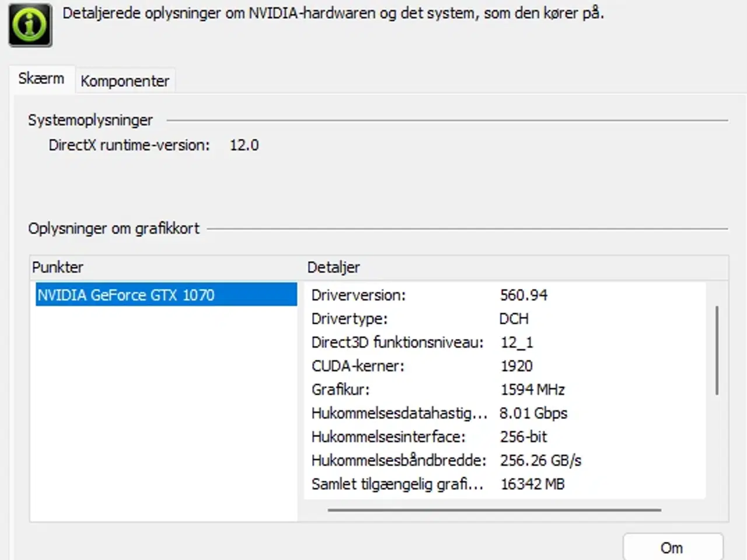The height and width of the screenshot is (560, 747).
Task: Click the Oplysninger om grafikkort heading
Action: coord(114,228)
